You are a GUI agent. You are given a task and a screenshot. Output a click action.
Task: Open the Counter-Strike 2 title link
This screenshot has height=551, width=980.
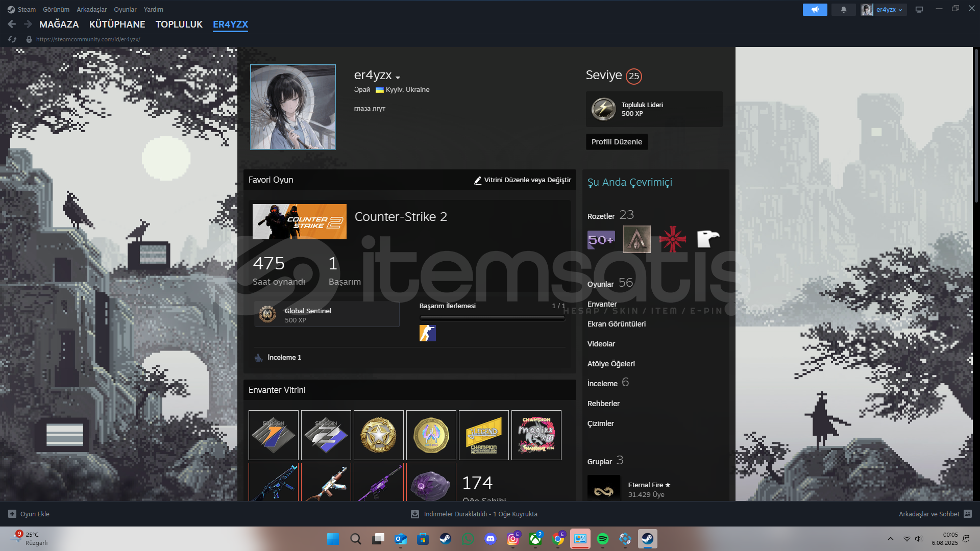401,217
